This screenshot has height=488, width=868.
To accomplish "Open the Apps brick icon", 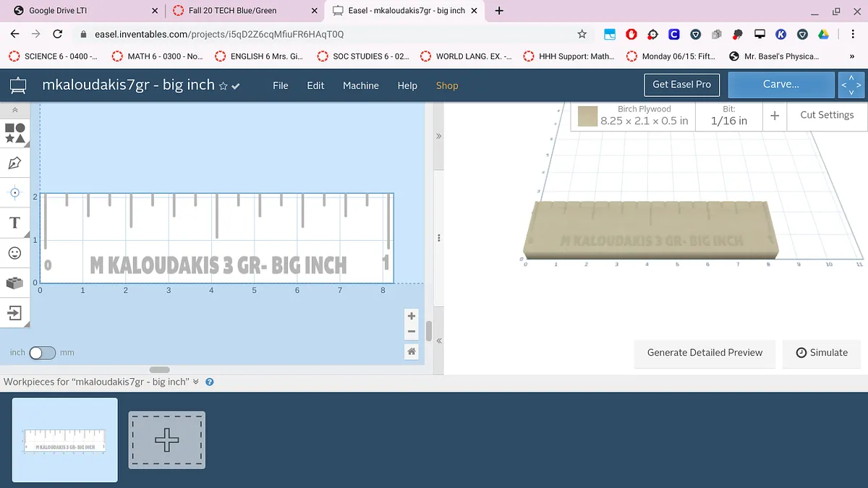I will pos(14,283).
